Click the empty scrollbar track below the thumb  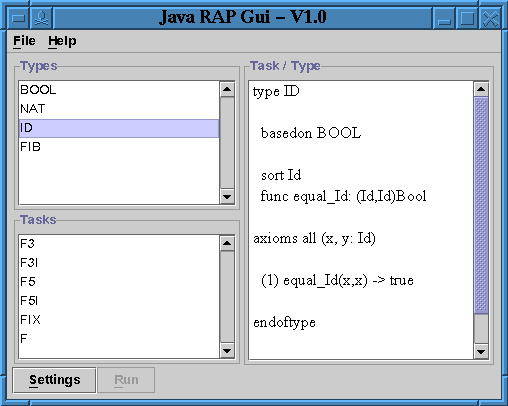[x=481, y=329]
